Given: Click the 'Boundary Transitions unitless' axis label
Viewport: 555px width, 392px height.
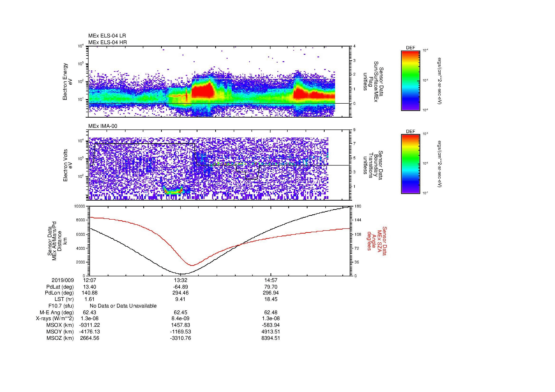Looking at the screenshot, I should 373,166.
